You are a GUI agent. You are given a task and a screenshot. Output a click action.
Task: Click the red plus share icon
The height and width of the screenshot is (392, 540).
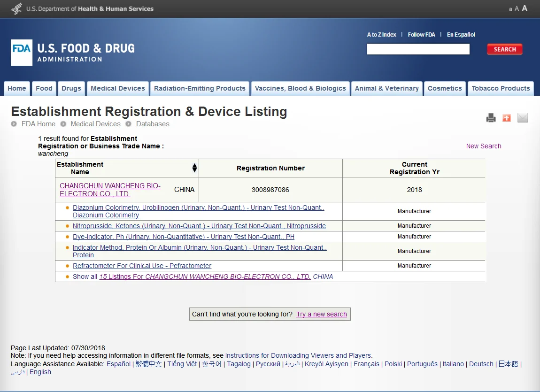coord(506,118)
